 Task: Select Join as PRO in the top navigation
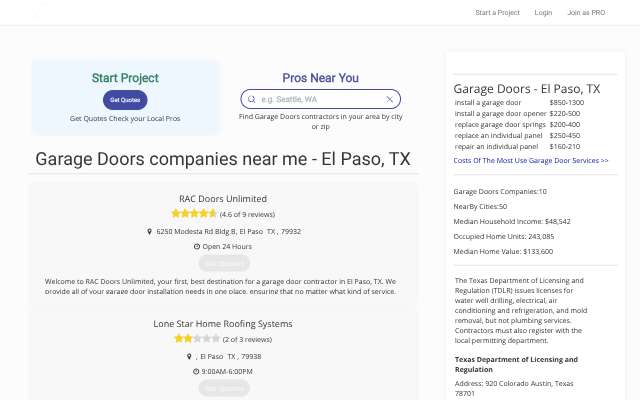click(586, 13)
